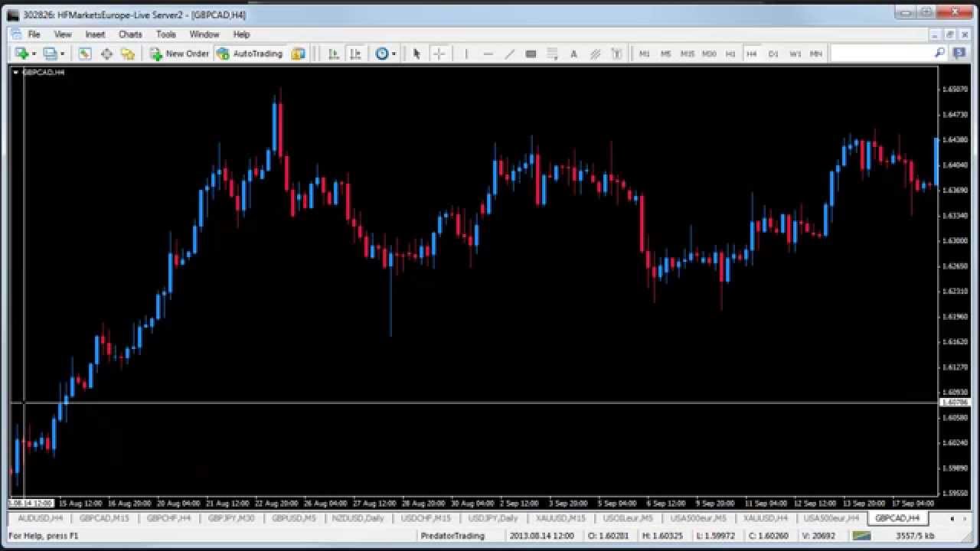Set timeframe to M30
The width and height of the screenshot is (980, 551).
(x=709, y=54)
